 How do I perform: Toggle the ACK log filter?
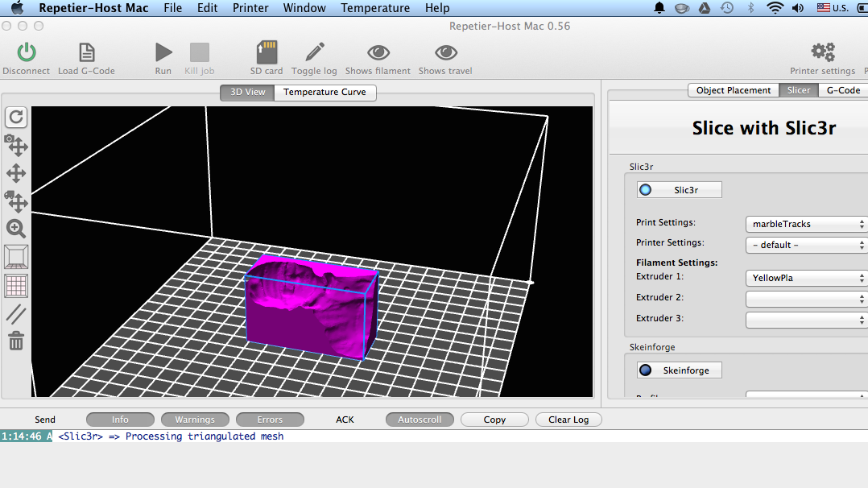click(345, 420)
